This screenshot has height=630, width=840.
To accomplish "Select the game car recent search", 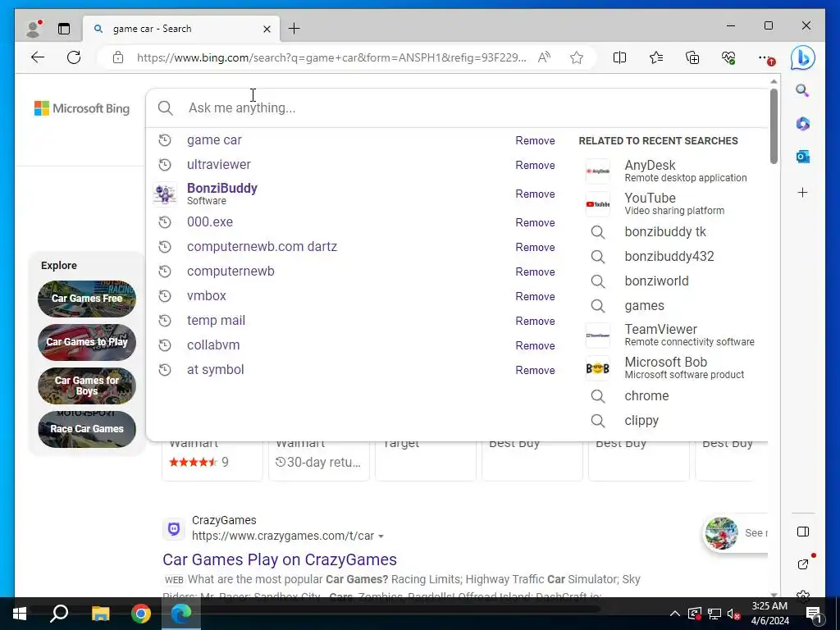I will tap(214, 139).
